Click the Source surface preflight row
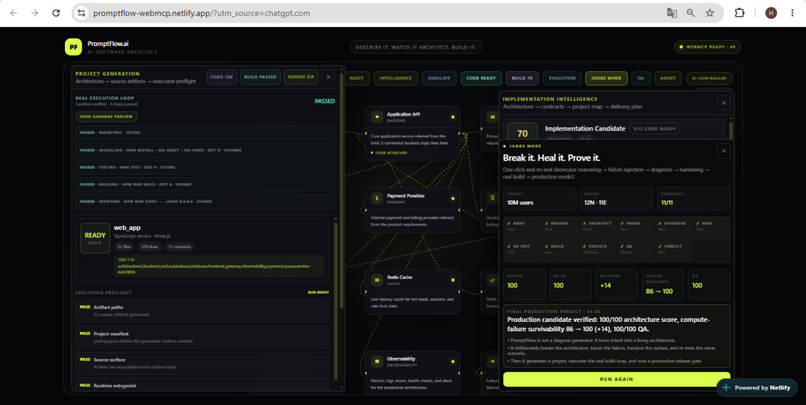The width and height of the screenshot is (806, 405). 202,363
